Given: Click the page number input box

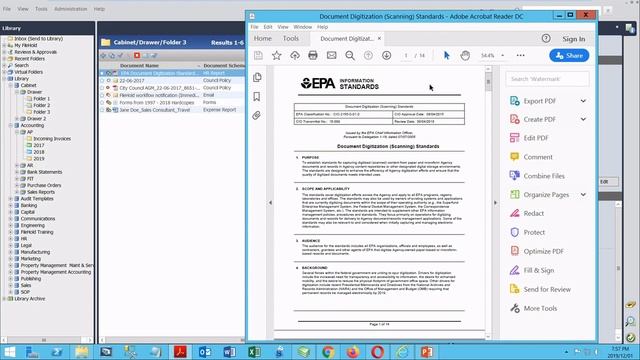Looking at the screenshot, I should [x=406, y=55].
